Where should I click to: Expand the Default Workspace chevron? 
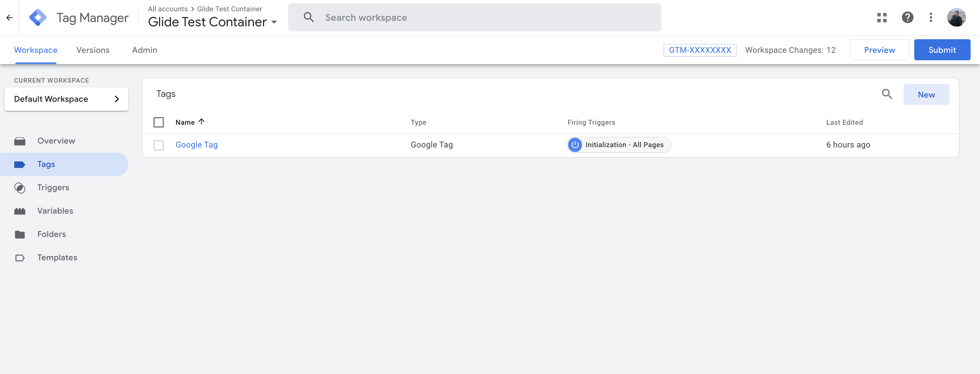117,99
